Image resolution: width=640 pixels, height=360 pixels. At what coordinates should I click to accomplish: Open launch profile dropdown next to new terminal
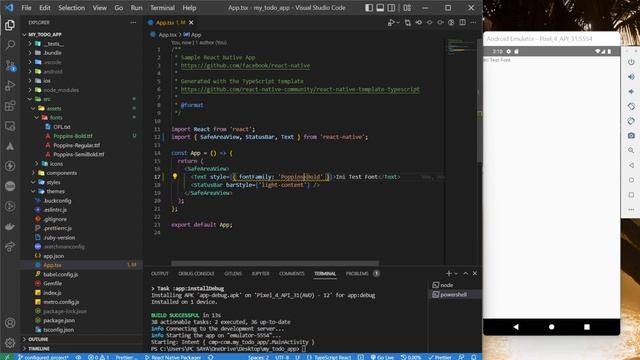click(456, 273)
